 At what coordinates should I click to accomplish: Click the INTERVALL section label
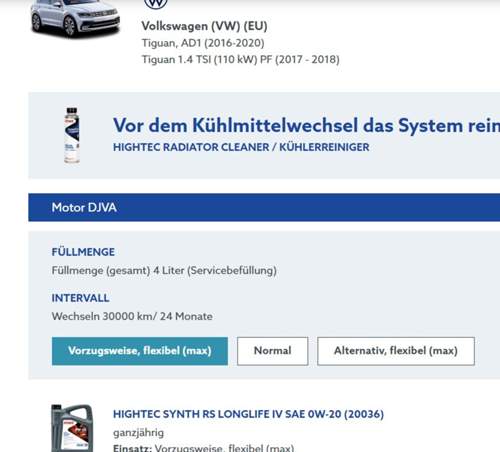point(80,298)
